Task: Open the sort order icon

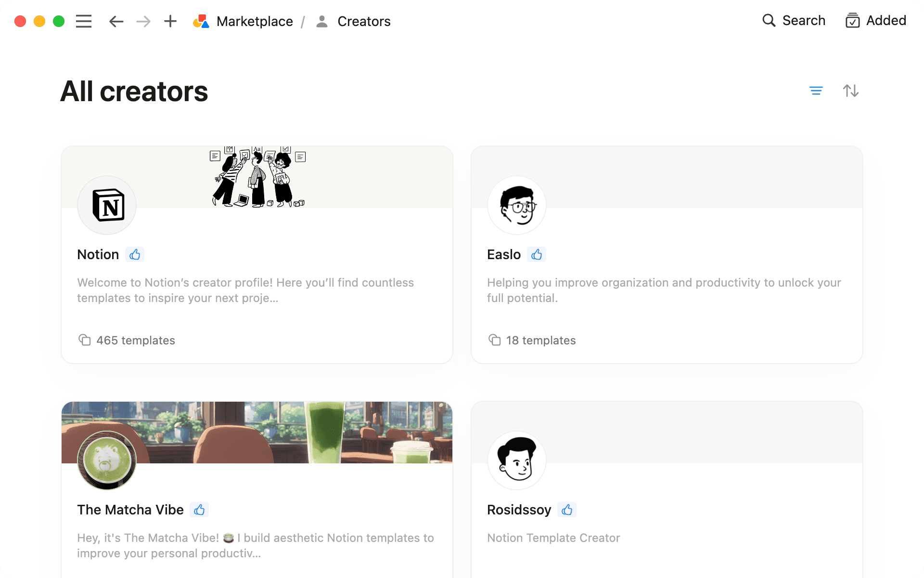Action: (x=850, y=91)
